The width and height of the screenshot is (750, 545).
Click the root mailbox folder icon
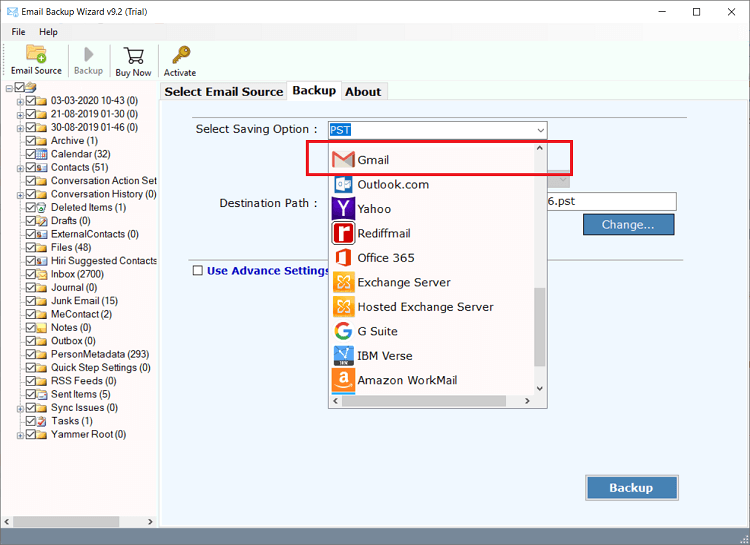pyautogui.click(x=31, y=87)
